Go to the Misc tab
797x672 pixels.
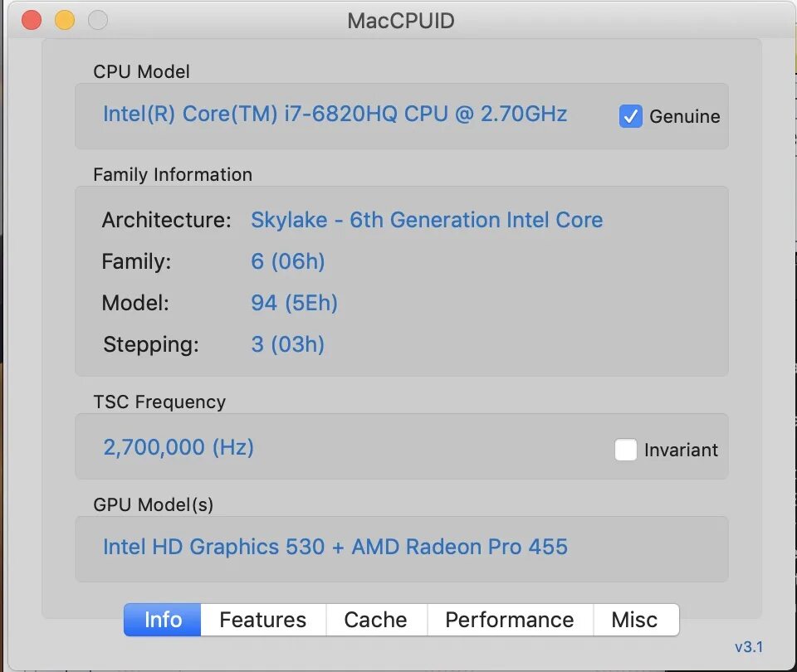(635, 620)
